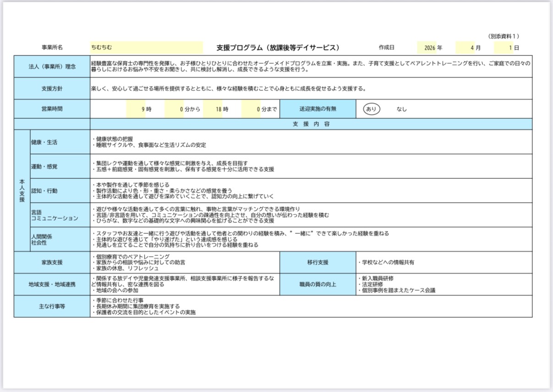Click the 人間関係社会性 row label
Screen dimensions: 553x392
[60, 239]
